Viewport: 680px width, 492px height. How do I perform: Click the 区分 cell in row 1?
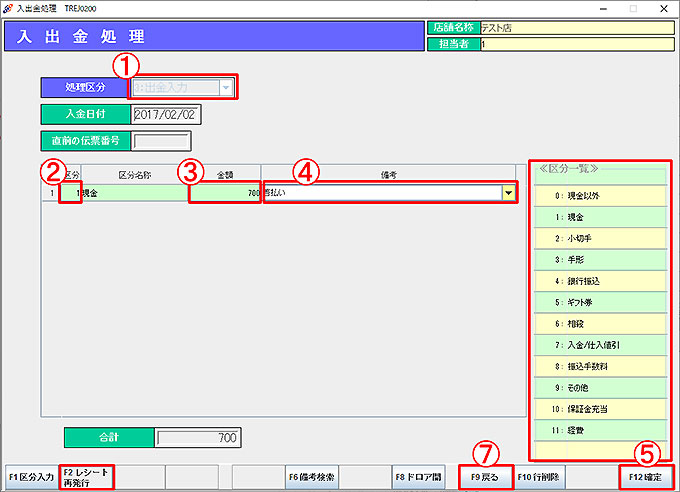[71, 193]
